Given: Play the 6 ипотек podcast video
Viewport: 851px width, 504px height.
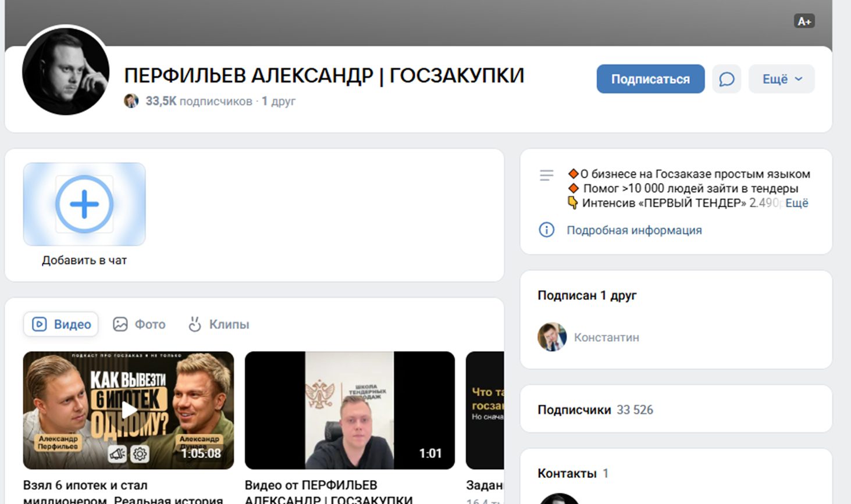Looking at the screenshot, I should pyautogui.click(x=129, y=410).
